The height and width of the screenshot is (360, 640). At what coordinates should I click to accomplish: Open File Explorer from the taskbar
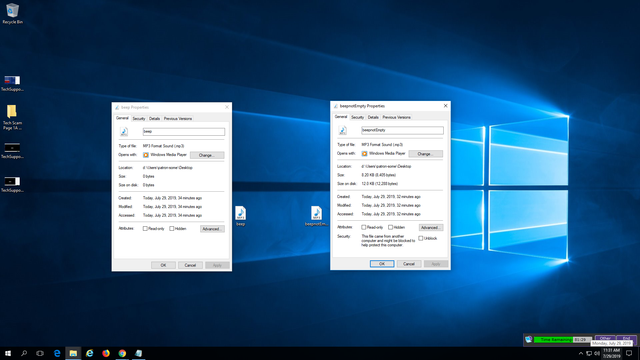(x=73, y=353)
